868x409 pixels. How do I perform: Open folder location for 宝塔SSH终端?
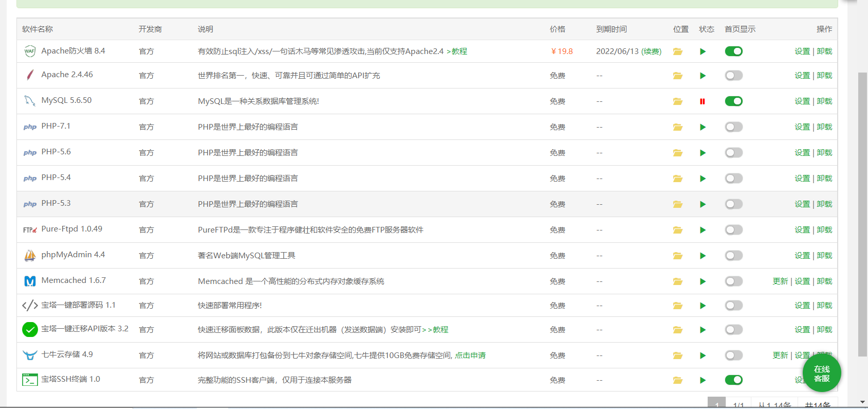pyautogui.click(x=678, y=380)
